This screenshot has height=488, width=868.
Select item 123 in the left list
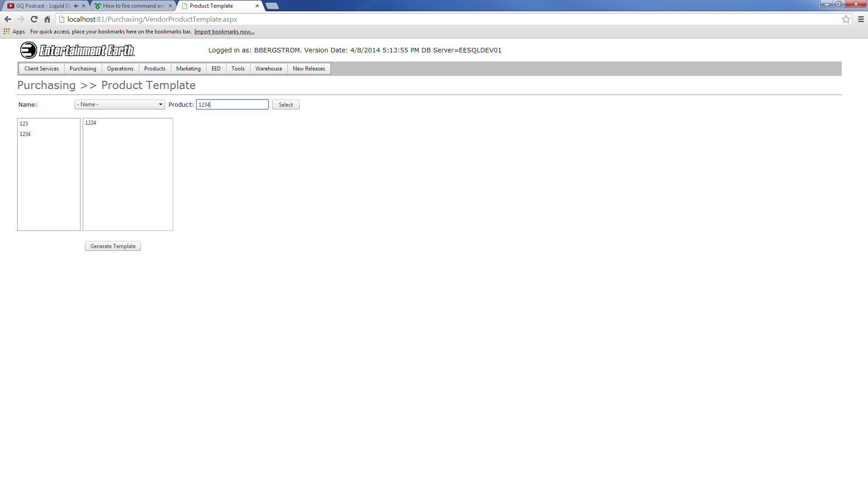click(24, 124)
